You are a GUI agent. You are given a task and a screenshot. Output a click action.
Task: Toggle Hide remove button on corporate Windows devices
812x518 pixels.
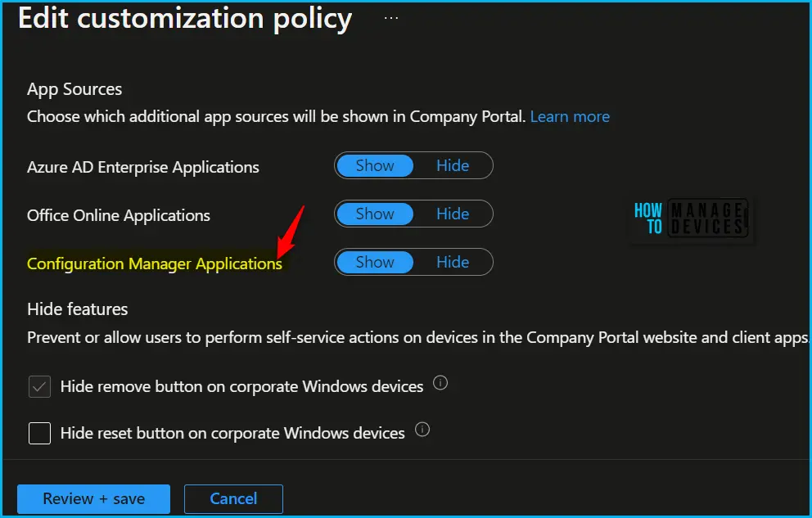tap(39, 386)
